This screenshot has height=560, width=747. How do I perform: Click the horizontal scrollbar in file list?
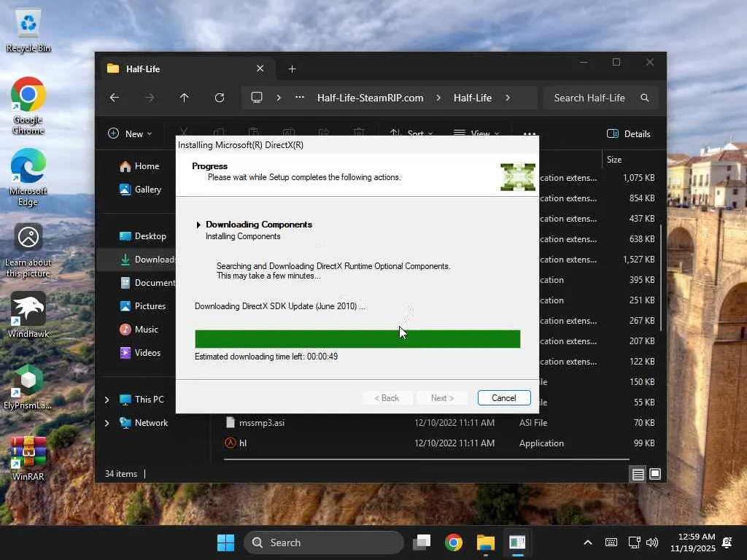pyautogui.click(x=426, y=459)
